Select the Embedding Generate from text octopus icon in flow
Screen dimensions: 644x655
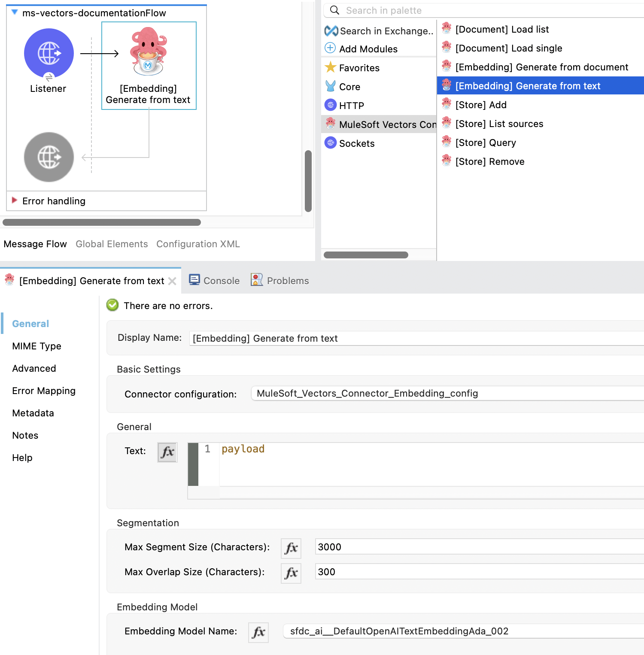pyautogui.click(x=149, y=52)
